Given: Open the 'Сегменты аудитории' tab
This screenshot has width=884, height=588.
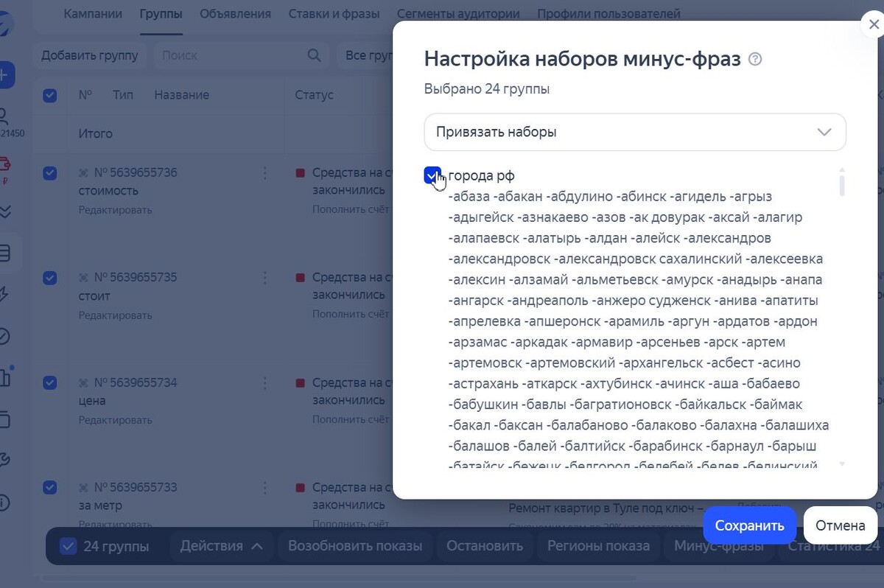Looking at the screenshot, I should point(458,13).
